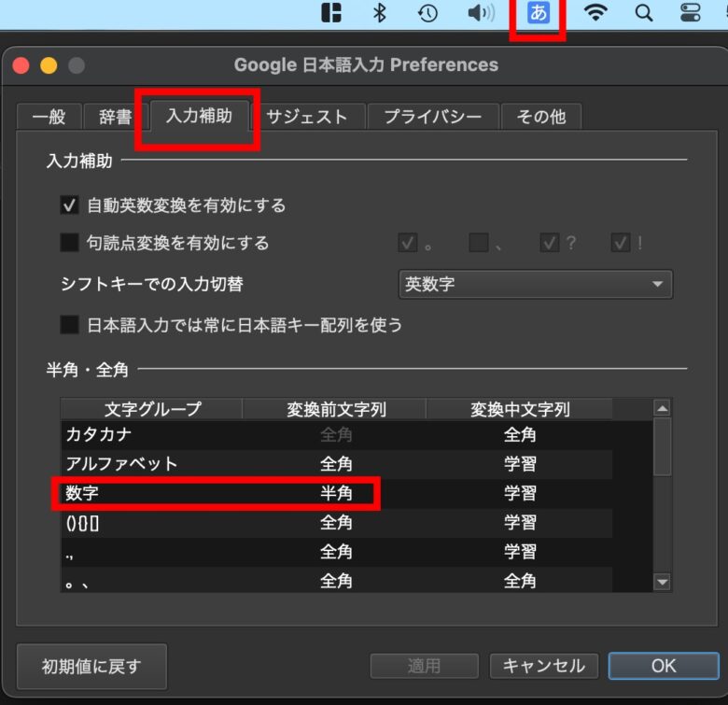Open the プライバシー tab
728x705 pixels.
[x=433, y=117]
